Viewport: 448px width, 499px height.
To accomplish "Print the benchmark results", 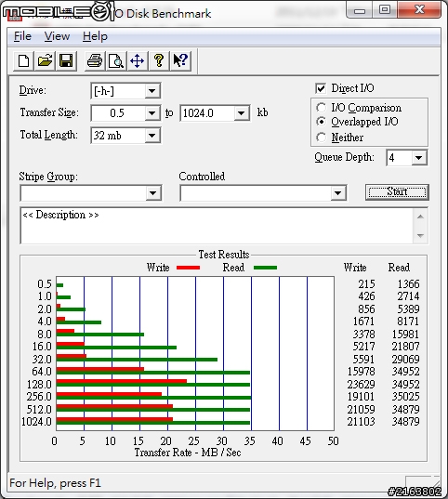I will [x=95, y=60].
